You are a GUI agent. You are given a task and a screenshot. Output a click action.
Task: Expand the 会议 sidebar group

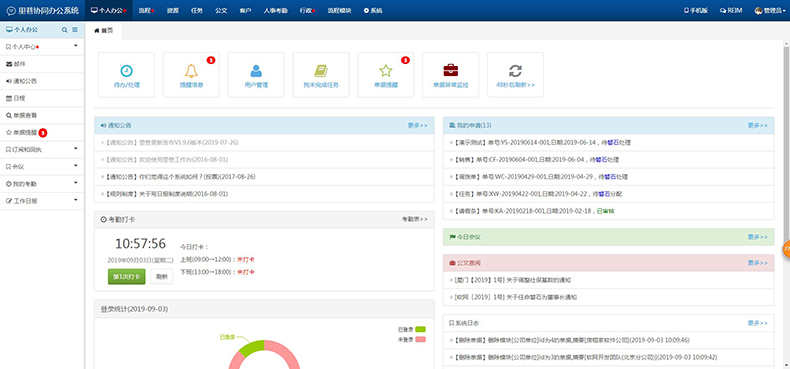(41, 167)
